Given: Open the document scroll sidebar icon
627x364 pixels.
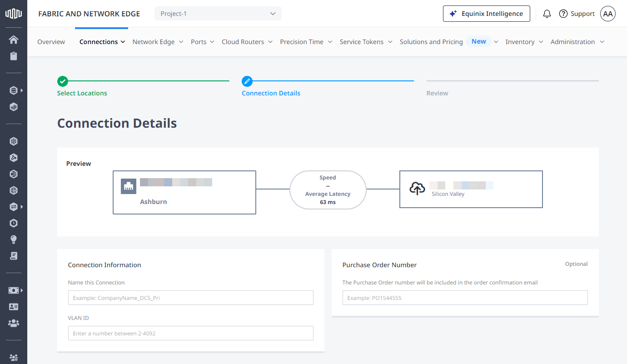Looking at the screenshot, I should click(14, 256).
